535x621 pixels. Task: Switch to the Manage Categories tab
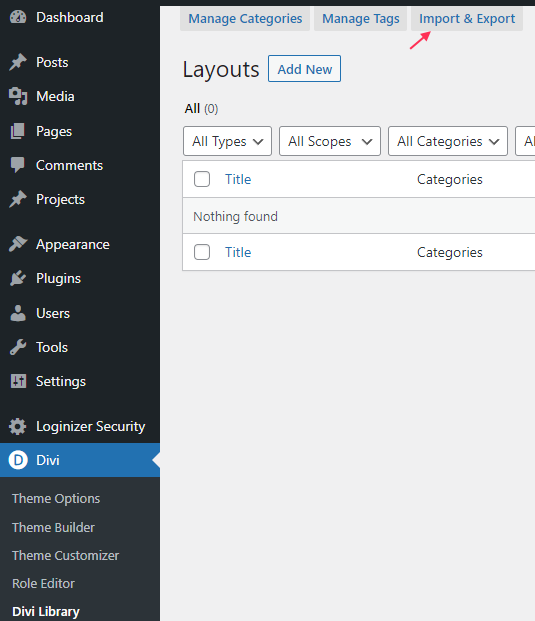point(245,19)
